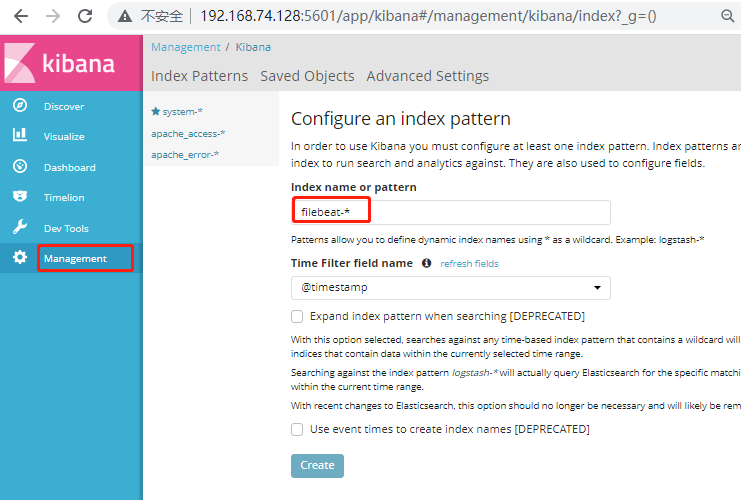Enable Expand index pattern when searching checkbox
Image resolution: width=741 pixels, height=500 pixels.
297,316
